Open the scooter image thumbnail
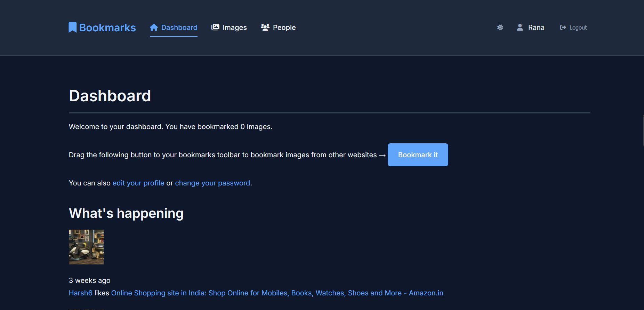 [86, 247]
